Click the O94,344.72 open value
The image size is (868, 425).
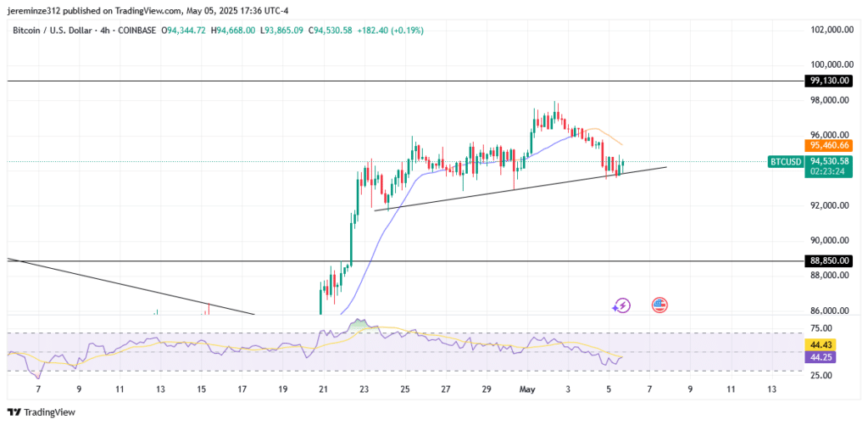click(x=183, y=31)
